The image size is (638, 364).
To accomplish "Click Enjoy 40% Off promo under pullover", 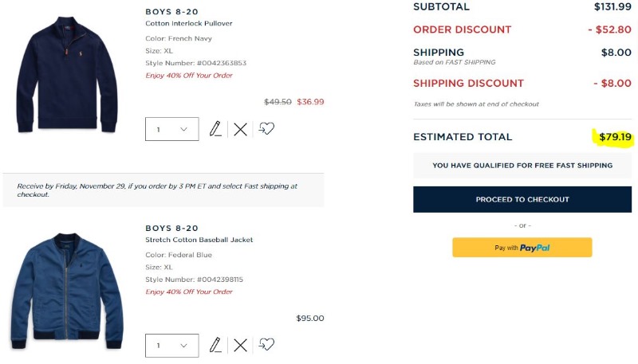I will coord(189,75).
